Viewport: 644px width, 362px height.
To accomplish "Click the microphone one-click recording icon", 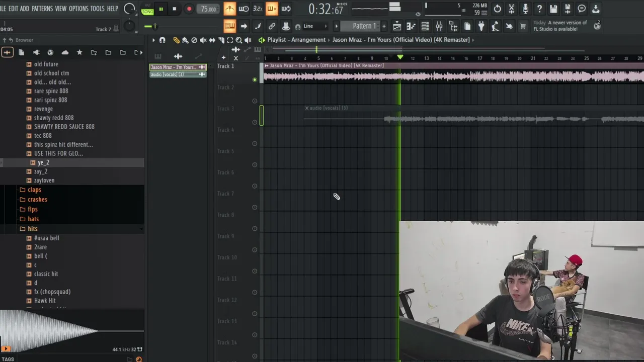I will 525,9.
